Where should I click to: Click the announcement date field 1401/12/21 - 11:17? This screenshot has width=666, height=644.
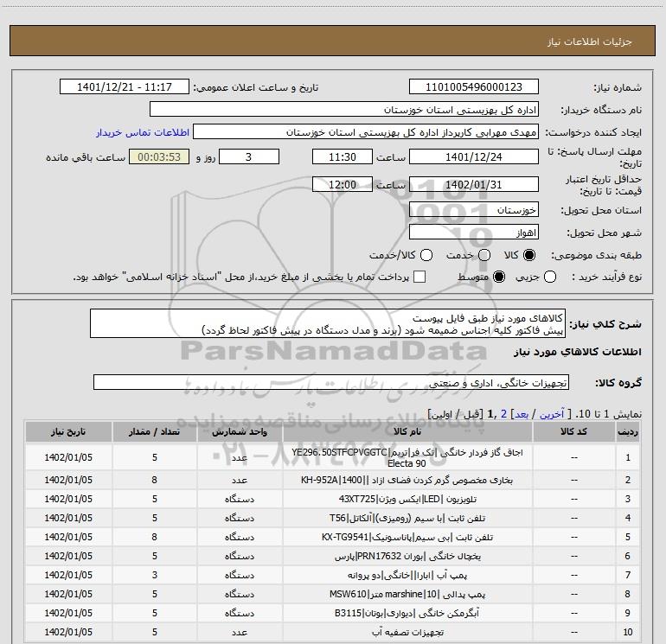click(125, 86)
